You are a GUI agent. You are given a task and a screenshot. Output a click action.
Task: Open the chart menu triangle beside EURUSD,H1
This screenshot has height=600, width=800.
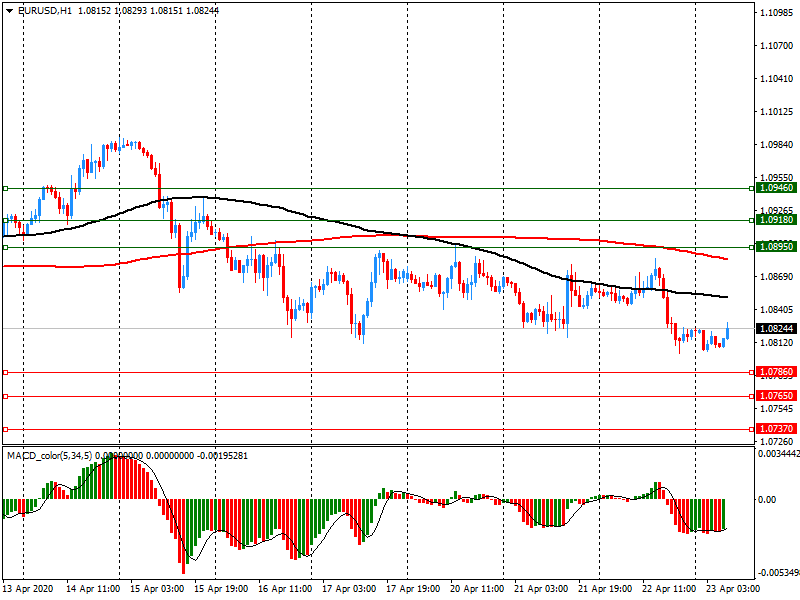point(9,11)
